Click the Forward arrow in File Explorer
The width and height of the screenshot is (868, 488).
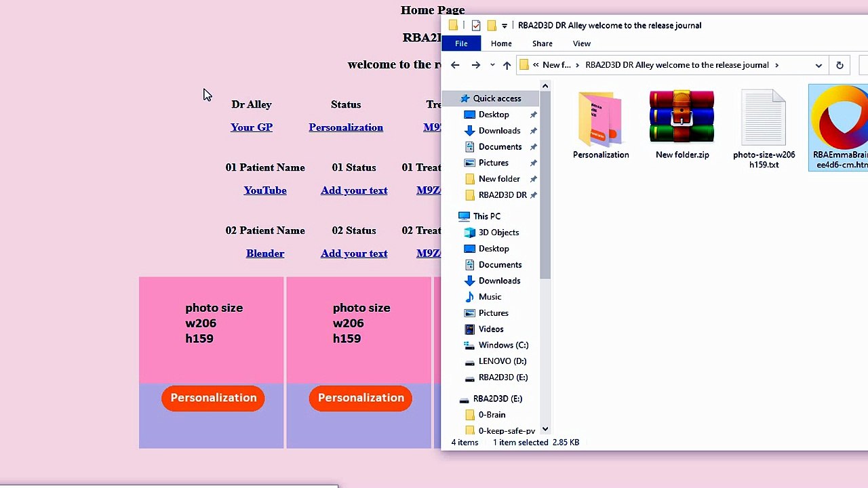pos(475,65)
